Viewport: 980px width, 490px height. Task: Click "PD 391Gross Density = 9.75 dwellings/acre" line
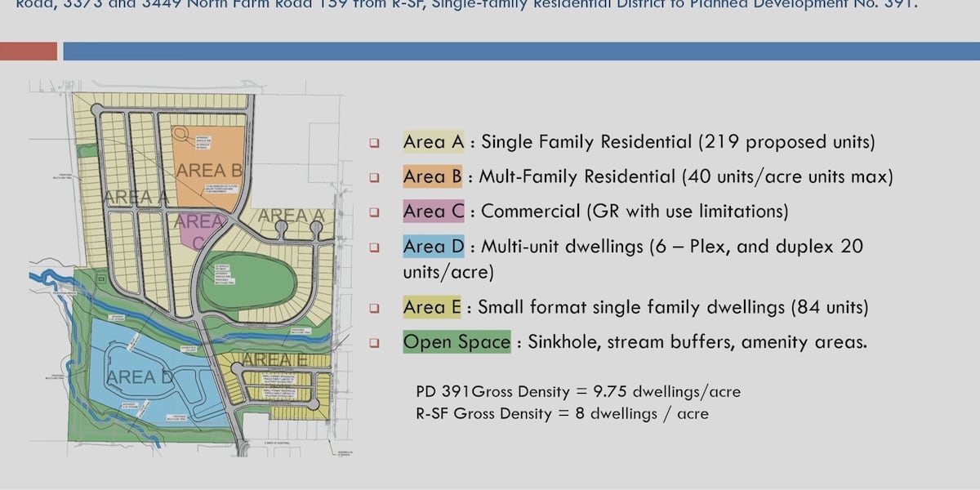[578, 391]
